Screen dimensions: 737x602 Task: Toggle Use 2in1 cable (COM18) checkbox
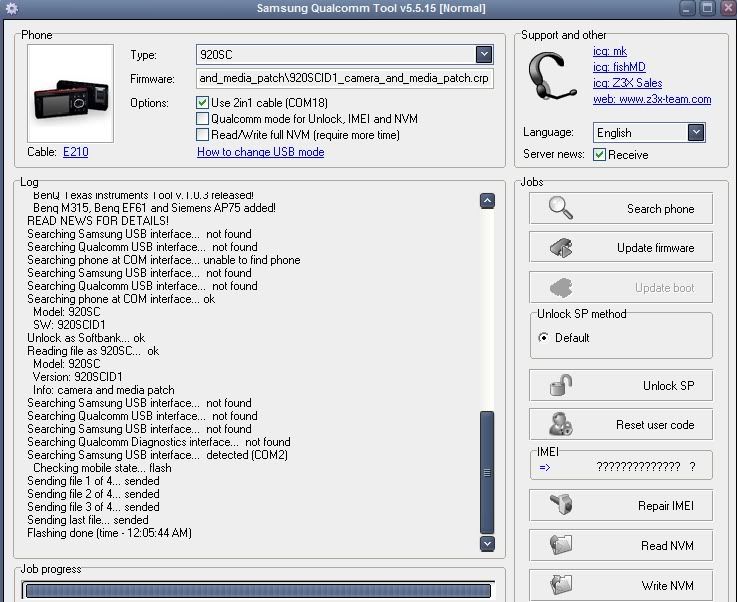[203, 102]
